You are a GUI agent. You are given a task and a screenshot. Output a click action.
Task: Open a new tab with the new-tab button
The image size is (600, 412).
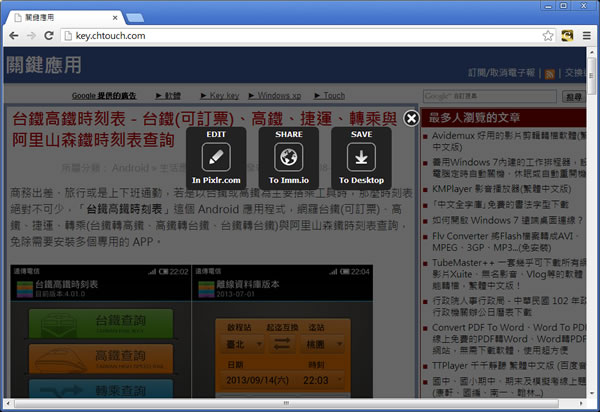click(135, 18)
